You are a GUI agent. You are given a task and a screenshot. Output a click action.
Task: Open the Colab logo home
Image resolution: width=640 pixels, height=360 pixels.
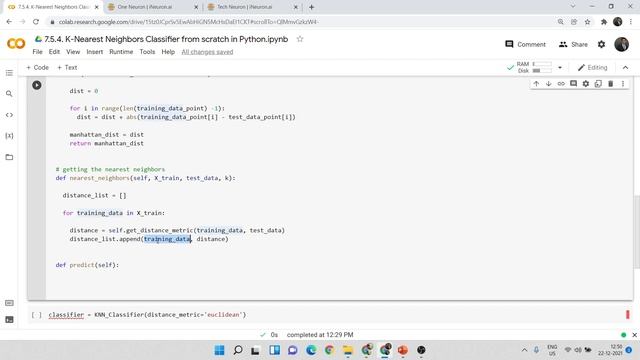(16, 43)
